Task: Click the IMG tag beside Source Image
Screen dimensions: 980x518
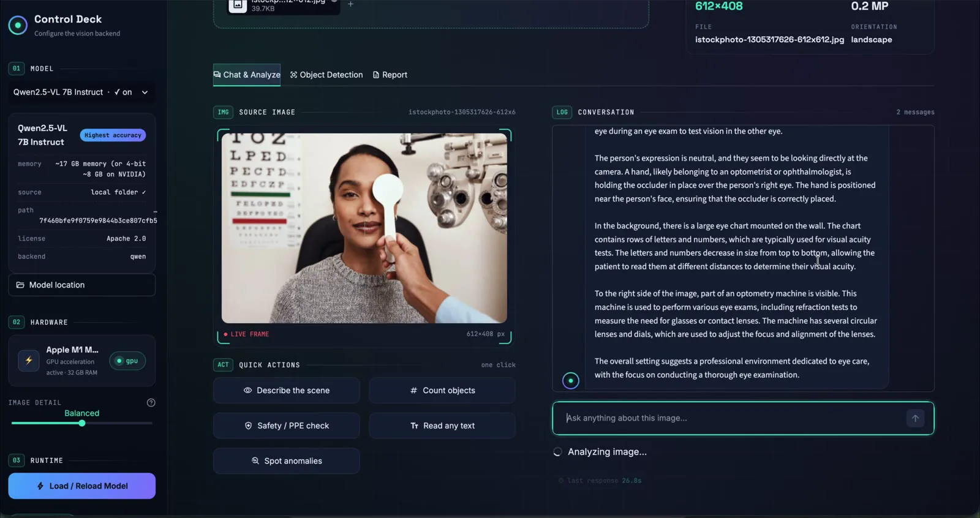Action: pyautogui.click(x=223, y=112)
